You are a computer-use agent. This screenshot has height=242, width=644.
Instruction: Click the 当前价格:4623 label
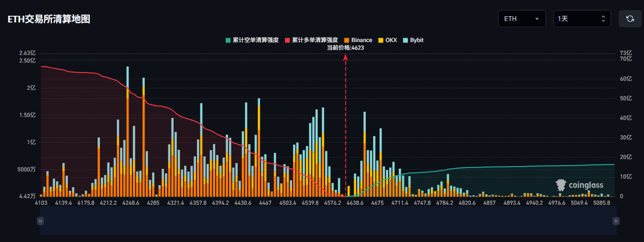pyautogui.click(x=345, y=48)
